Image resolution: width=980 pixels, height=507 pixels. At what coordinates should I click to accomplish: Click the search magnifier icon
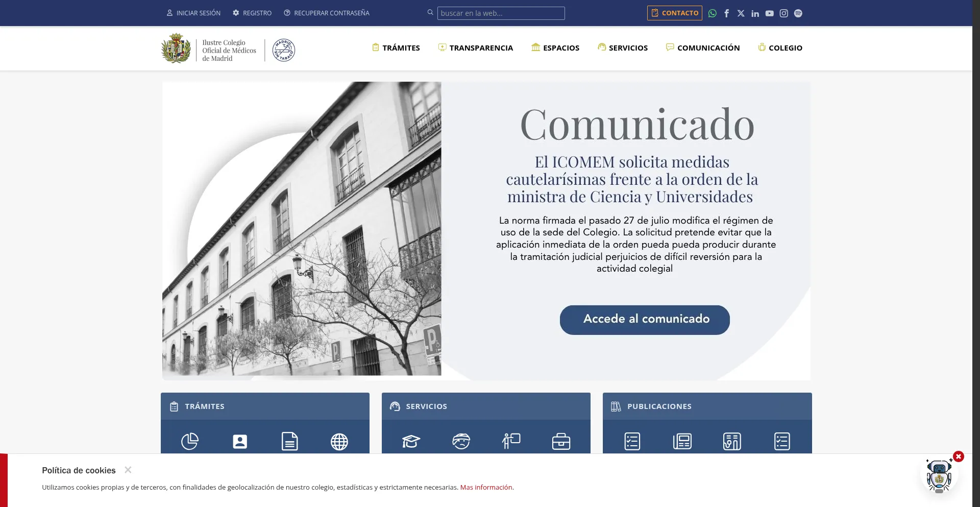pyautogui.click(x=430, y=12)
